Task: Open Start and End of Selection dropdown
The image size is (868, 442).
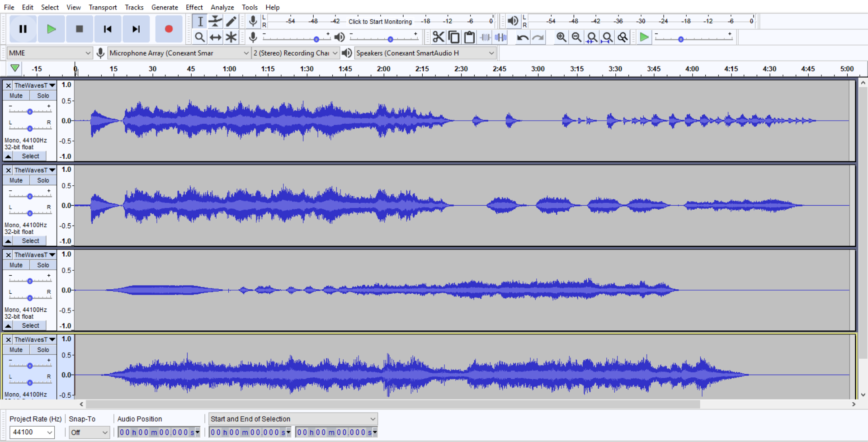Action: point(293,419)
